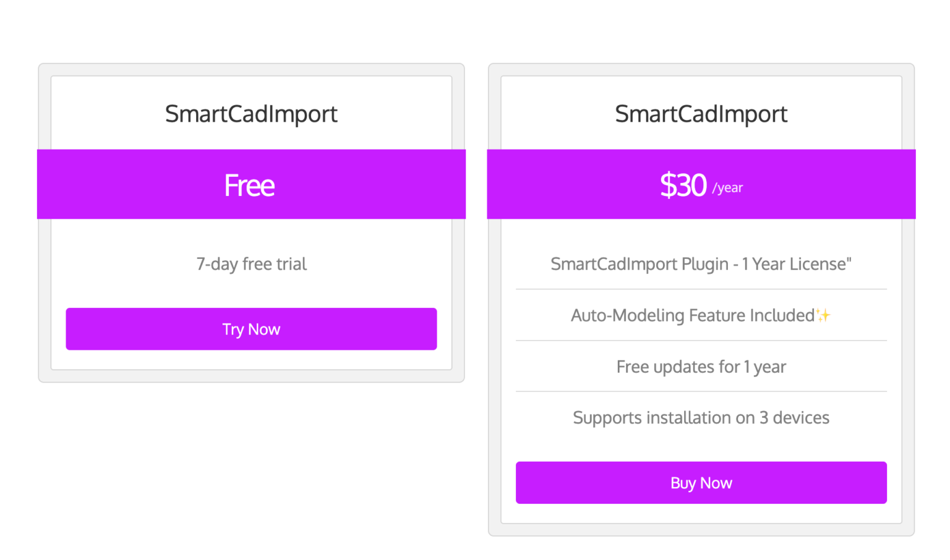Click the word devices in last feature
The height and width of the screenshot is (560, 950).
click(x=801, y=418)
